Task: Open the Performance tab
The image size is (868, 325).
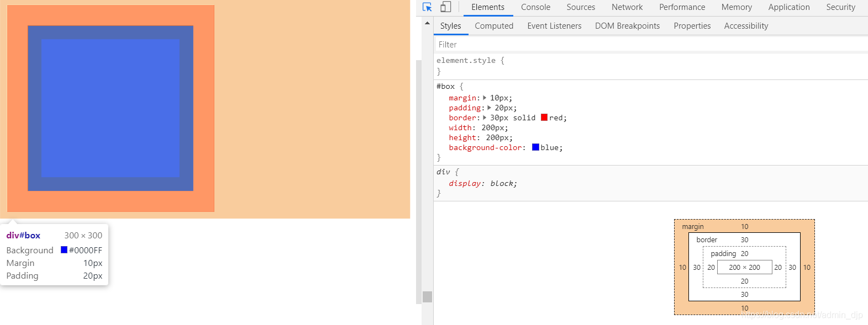Action: pyautogui.click(x=682, y=7)
